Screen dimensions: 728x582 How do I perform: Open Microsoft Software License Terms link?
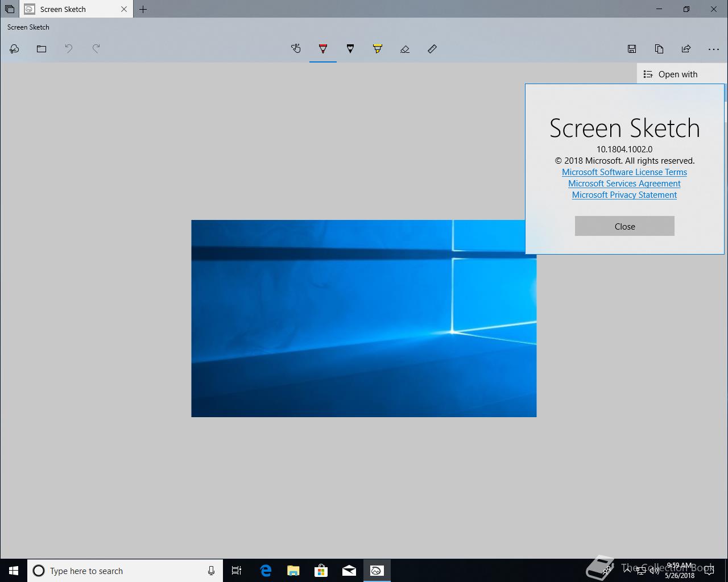point(624,172)
